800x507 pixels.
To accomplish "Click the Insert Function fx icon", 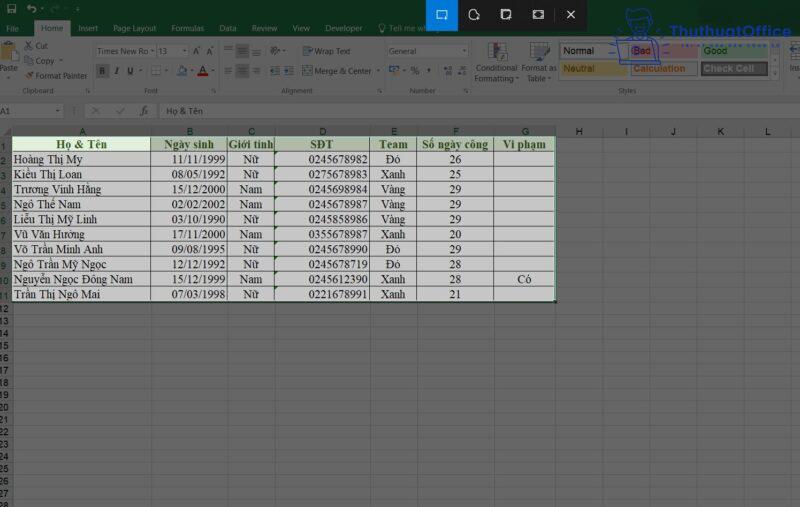I will pyautogui.click(x=144, y=111).
